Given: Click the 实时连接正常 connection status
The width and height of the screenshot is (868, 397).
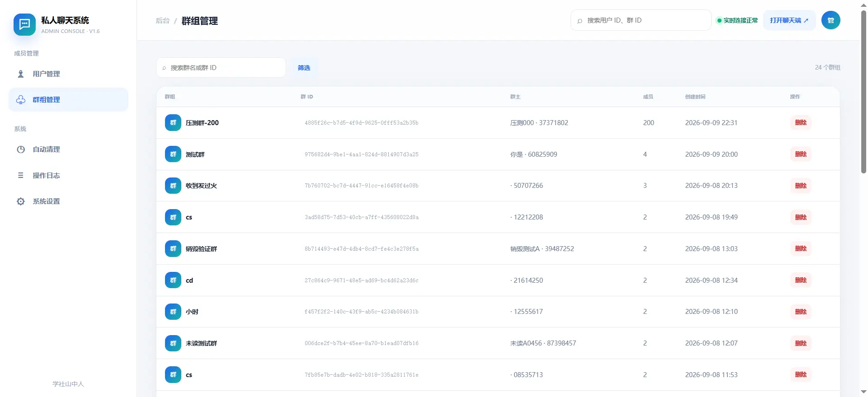Looking at the screenshot, I should coord(737,20).
